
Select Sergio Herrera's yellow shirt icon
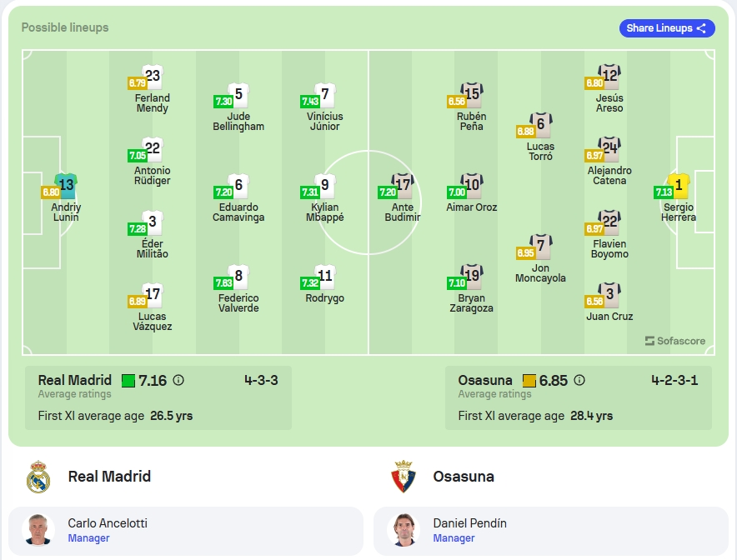point(679,186)
